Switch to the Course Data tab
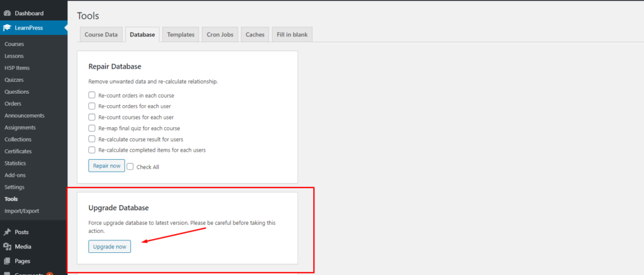Screen dimensions: 644x275 tap(101, 35)
